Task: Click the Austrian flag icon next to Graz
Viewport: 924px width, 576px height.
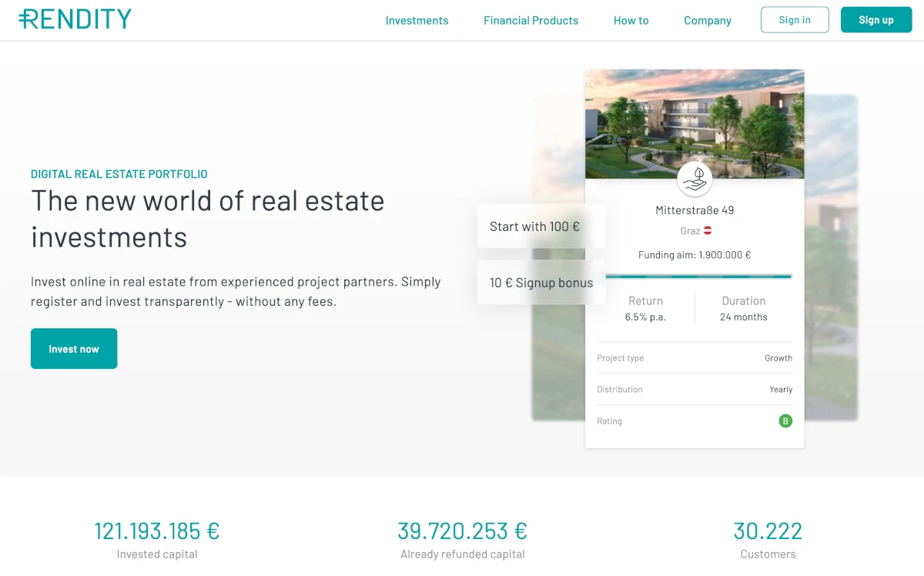Action: tap(708, 231)
